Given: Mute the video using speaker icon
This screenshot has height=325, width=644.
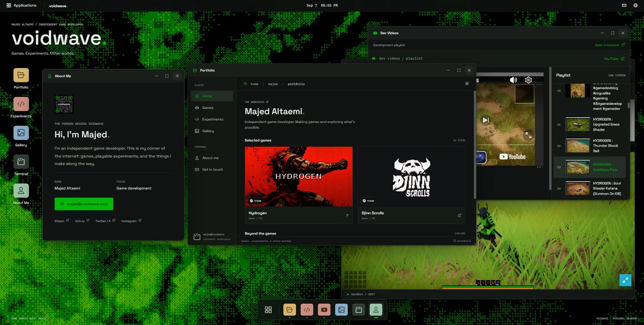Looking at the screenshot, I should point(514,80).
